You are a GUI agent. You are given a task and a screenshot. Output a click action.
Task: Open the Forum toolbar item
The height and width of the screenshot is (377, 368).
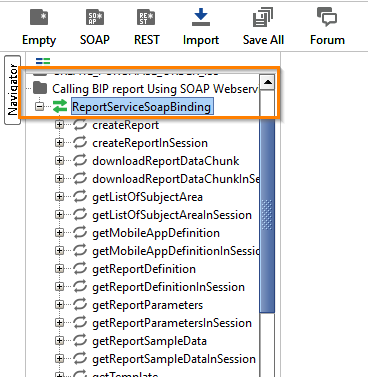(327, 27)
